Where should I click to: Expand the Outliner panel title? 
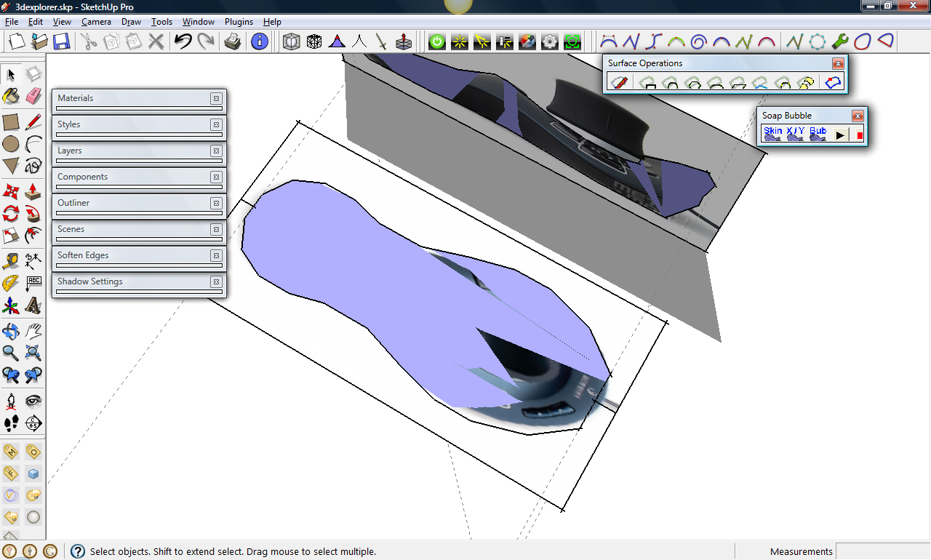coord(73,203)
